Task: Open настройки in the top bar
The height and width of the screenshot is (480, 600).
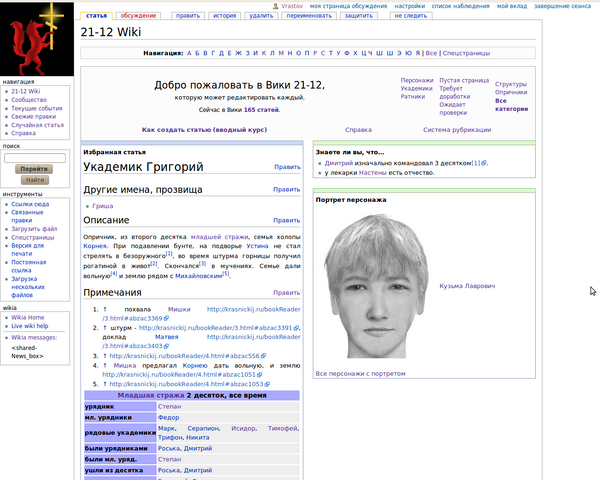Action: 410,6
